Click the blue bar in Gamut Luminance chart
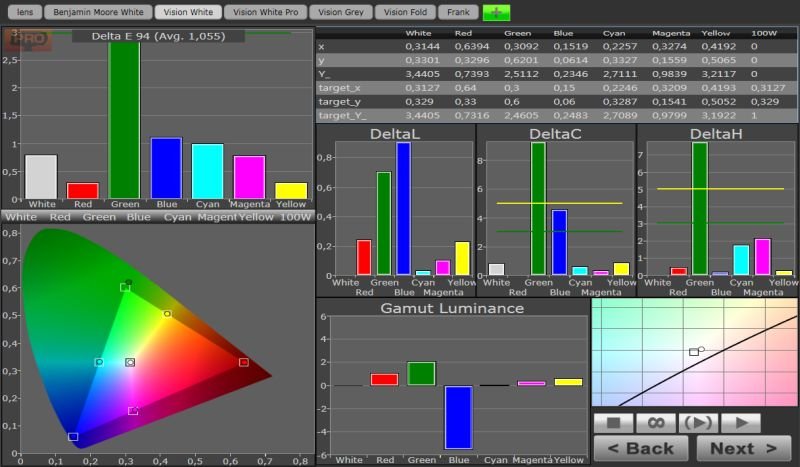Screen dimensions: 800x467 pyautogui.click(x=458, y=417)
